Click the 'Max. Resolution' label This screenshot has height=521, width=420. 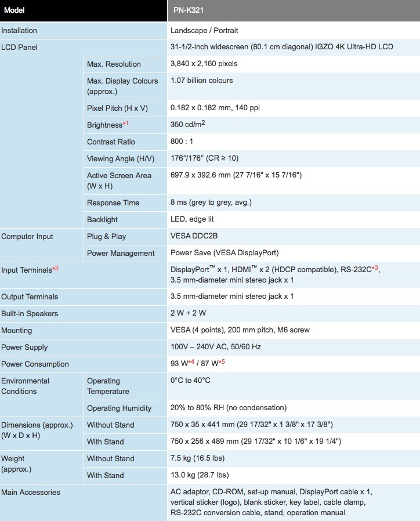coord(114,64)
